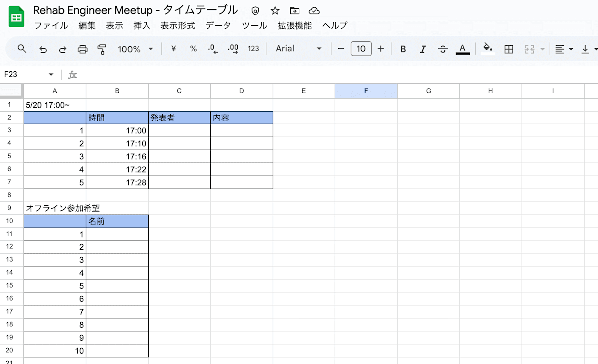The image size is (598, 364).
Task: Open the Google Sheets home icon
Action: pos(17,16)
